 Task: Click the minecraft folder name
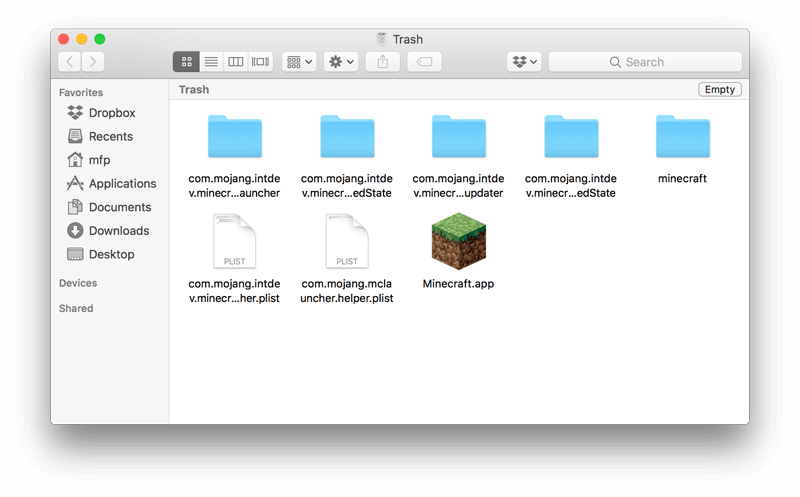[x=682, y=179]
